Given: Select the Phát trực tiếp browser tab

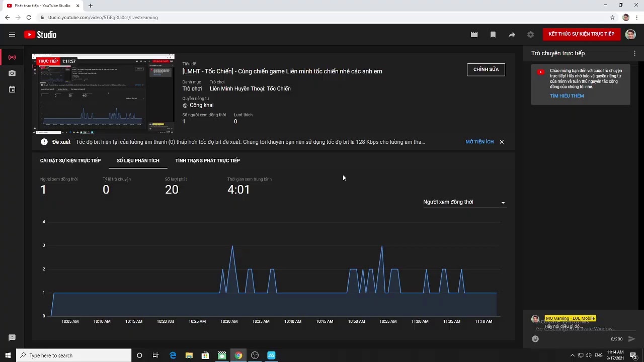Looking at the screenshot, I should click(42, 6).
